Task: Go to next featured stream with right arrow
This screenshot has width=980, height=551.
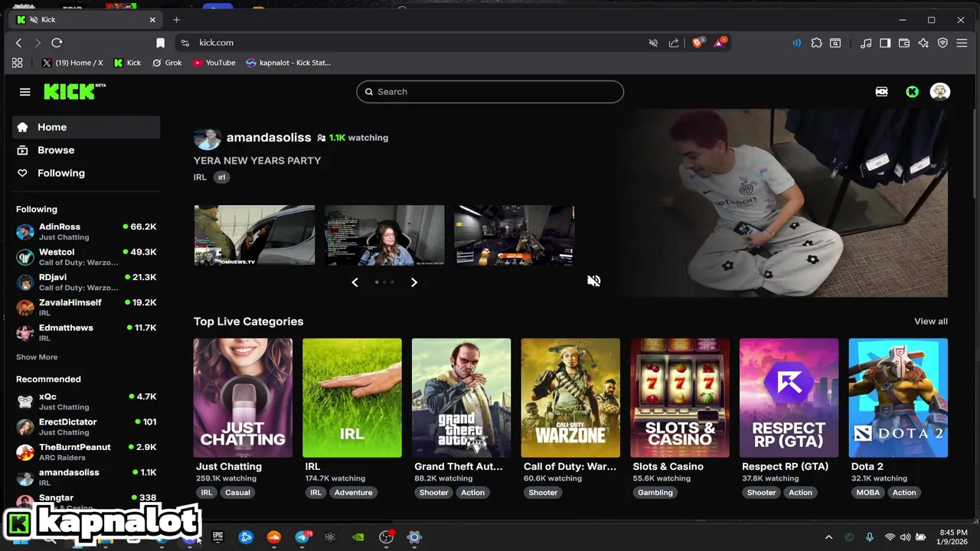Action: point(413,282)
